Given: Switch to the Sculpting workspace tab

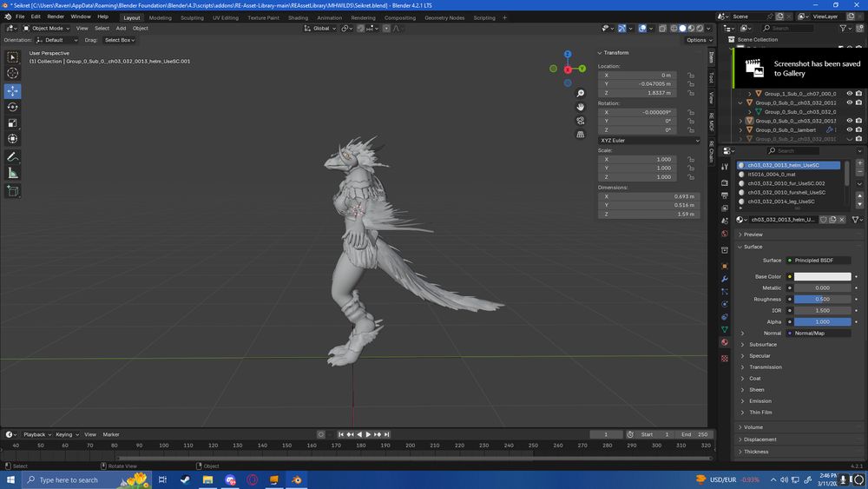Looking at the screenshot, I should 192,17.
